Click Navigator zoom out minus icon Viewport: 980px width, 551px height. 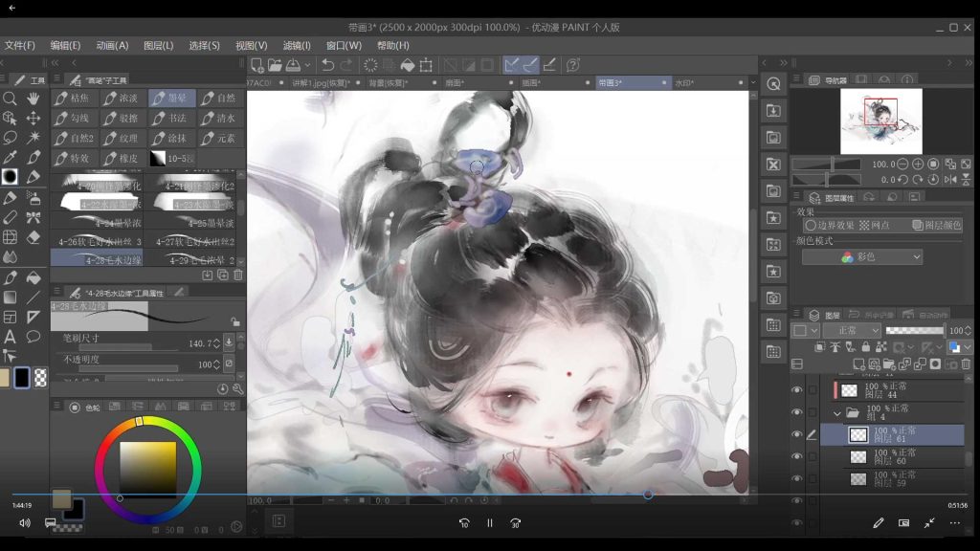pyautogui.click(x=902, y=164)
